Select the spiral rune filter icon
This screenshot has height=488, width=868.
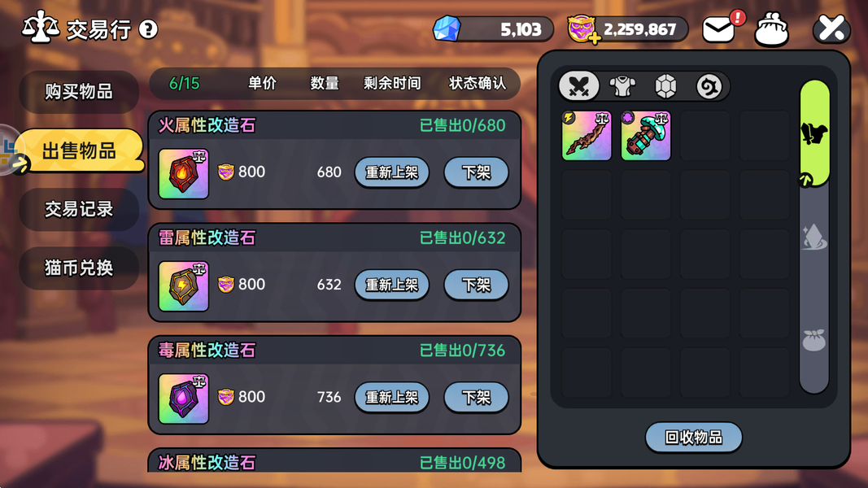[x=709, y=86]
